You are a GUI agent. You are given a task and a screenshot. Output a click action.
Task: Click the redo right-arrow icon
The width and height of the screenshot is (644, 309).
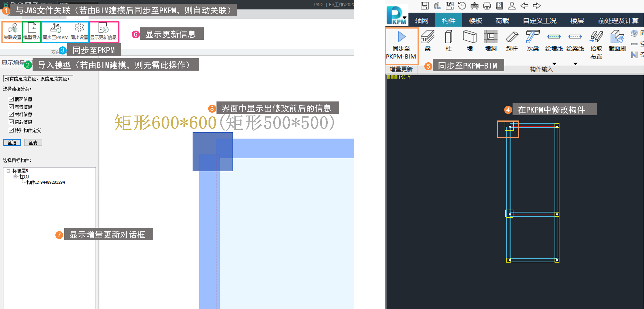tap(537, 6)
